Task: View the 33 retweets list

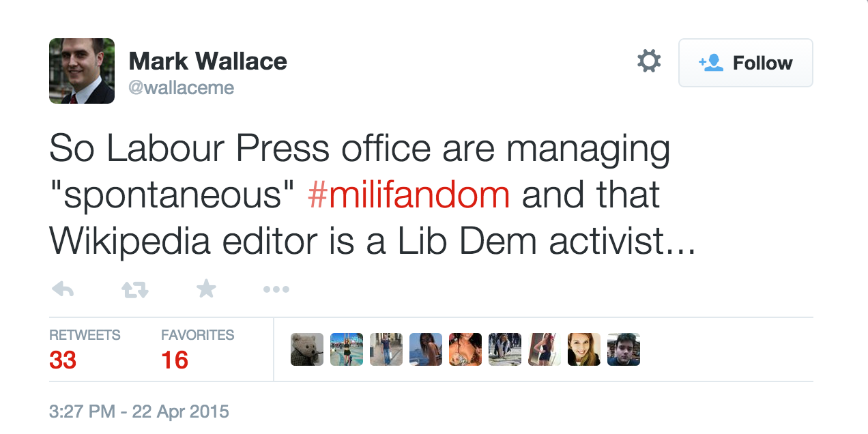Action: coord(63,360)
